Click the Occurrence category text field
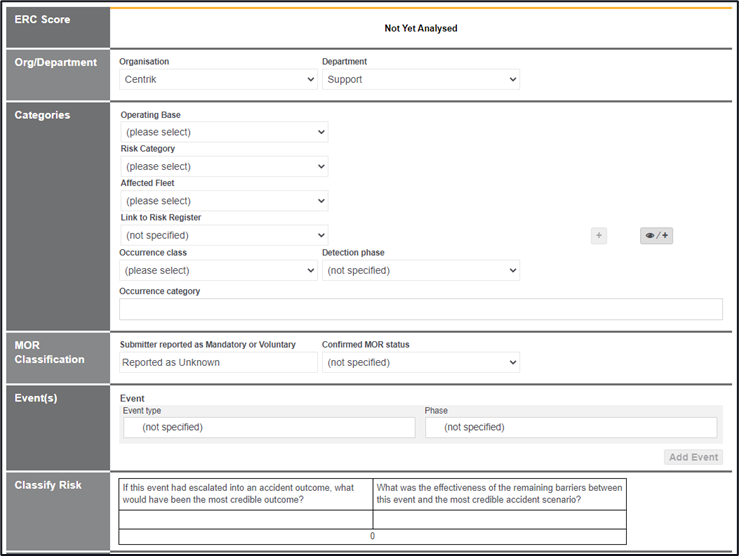 [420, 309]
